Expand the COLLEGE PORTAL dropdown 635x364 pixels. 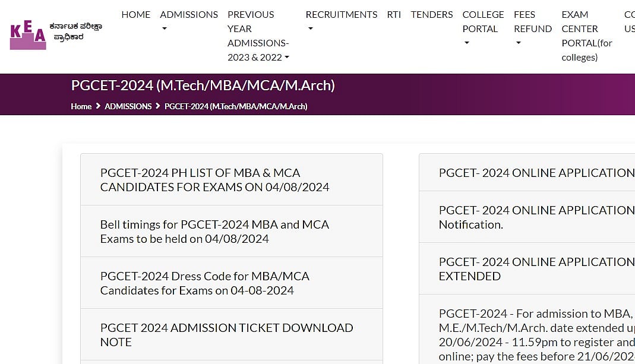[x=467, y=43]
